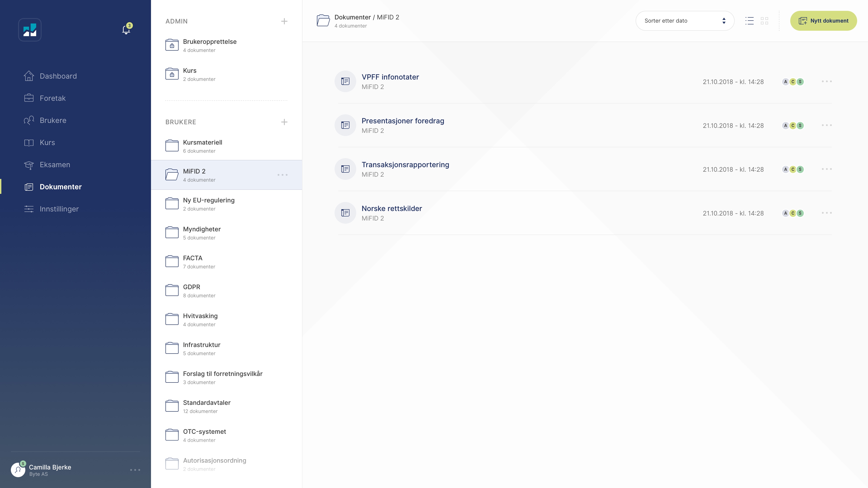Open the GDPR folder

point(226,291)
